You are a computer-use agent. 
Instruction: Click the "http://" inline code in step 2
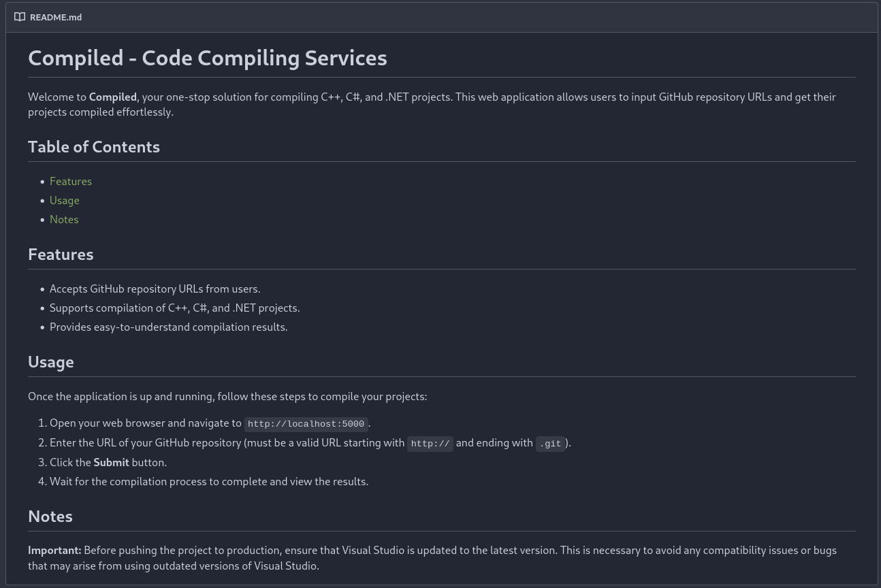[430, 444]
